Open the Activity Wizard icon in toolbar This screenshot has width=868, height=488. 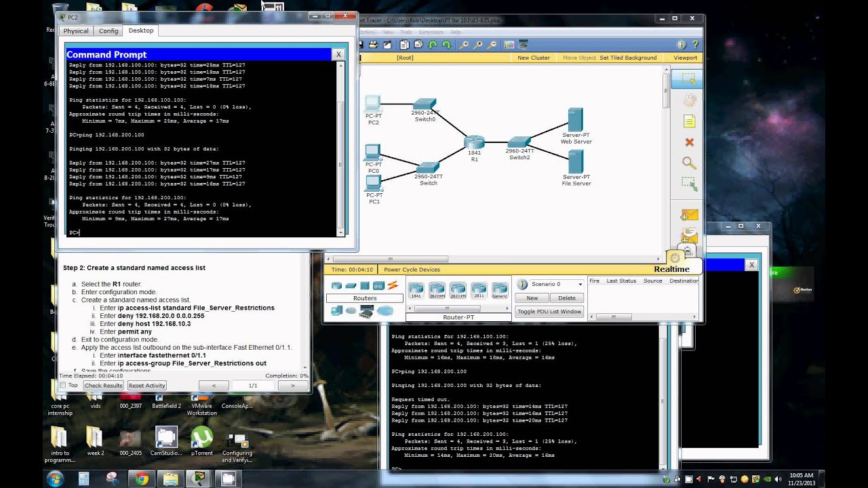(387, 45)
